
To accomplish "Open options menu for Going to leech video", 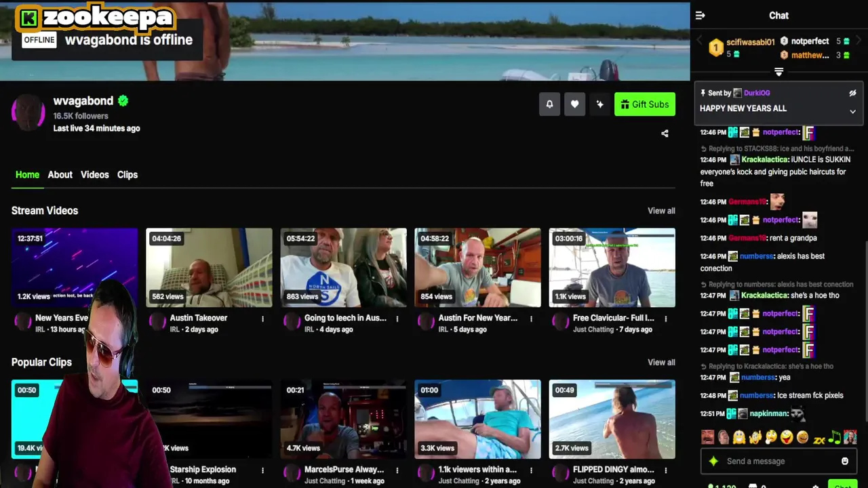I will point(397,319).
